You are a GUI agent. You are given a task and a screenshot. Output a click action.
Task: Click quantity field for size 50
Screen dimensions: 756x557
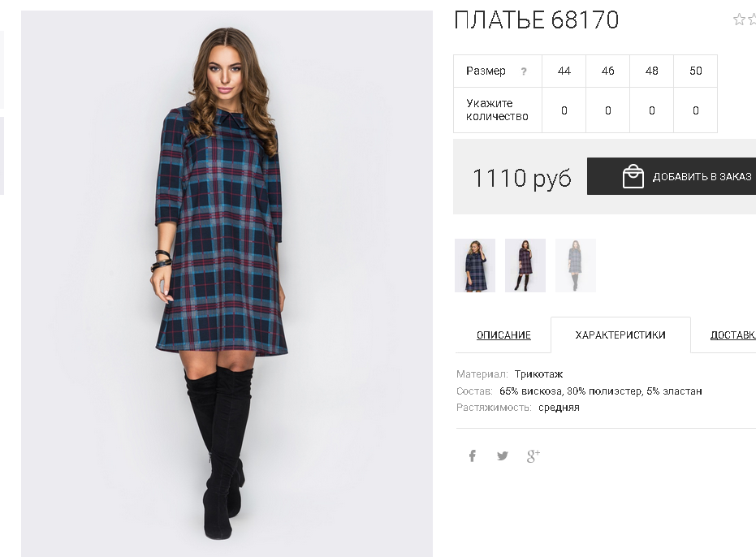[x=696, y=110]
